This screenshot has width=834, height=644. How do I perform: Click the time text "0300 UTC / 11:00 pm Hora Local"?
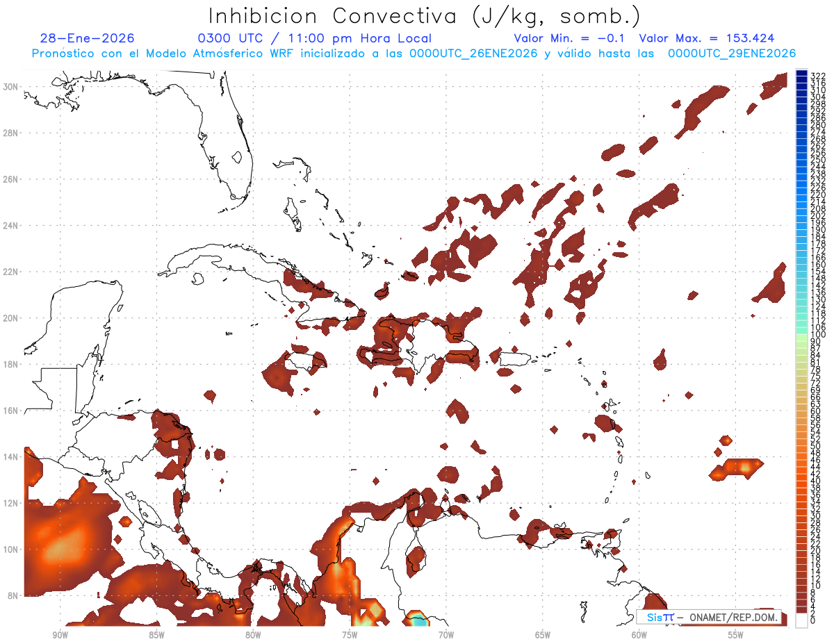314,38
